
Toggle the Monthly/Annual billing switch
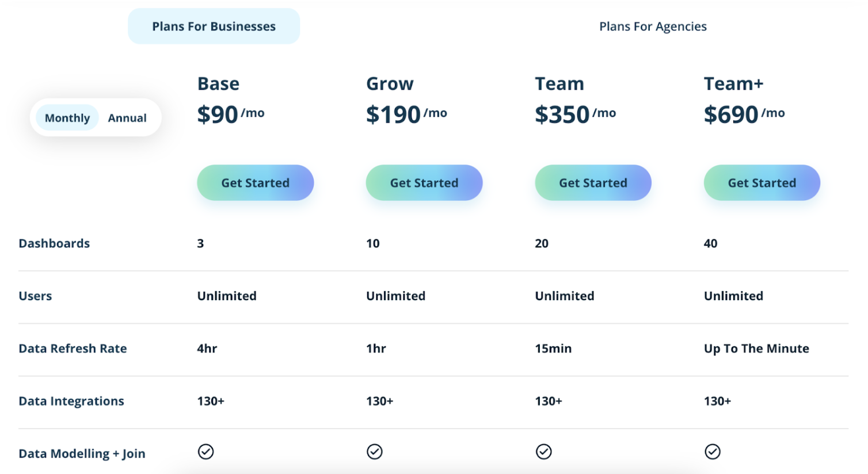[95, 117]
